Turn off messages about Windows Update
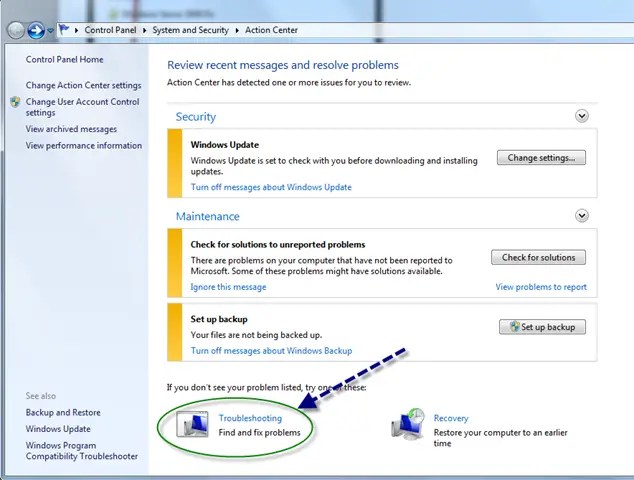 (x=271, y=187)
